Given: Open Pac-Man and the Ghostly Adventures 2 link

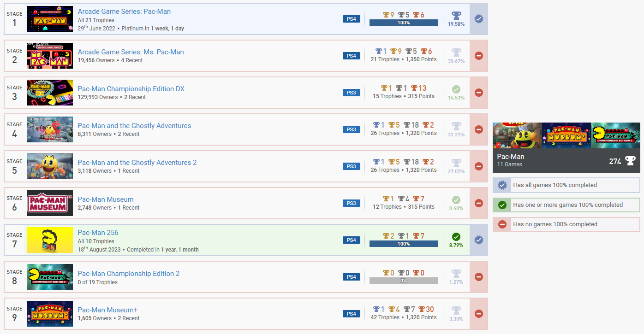Looking at the screenshot, I should click(x=137, y=163).
